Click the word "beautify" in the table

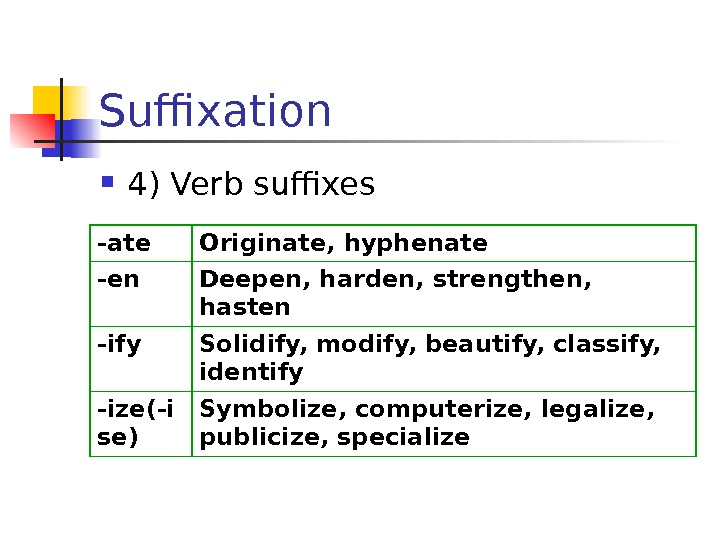[487, 346]
